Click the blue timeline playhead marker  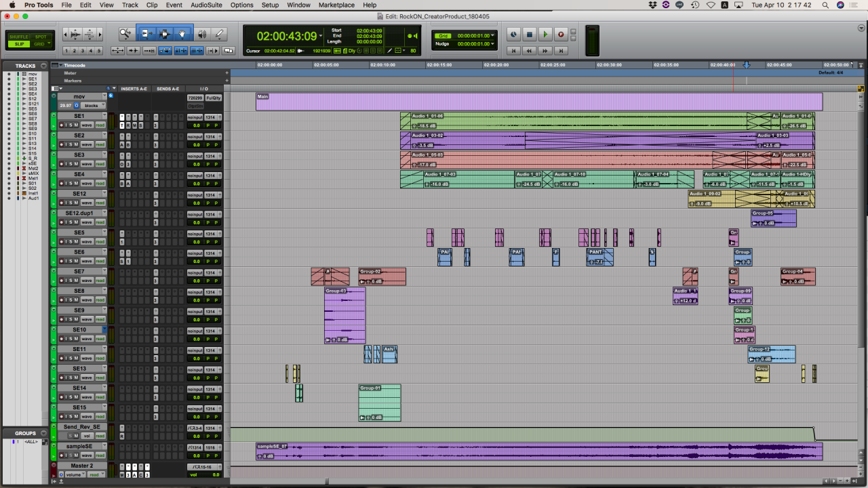[747, 65]
